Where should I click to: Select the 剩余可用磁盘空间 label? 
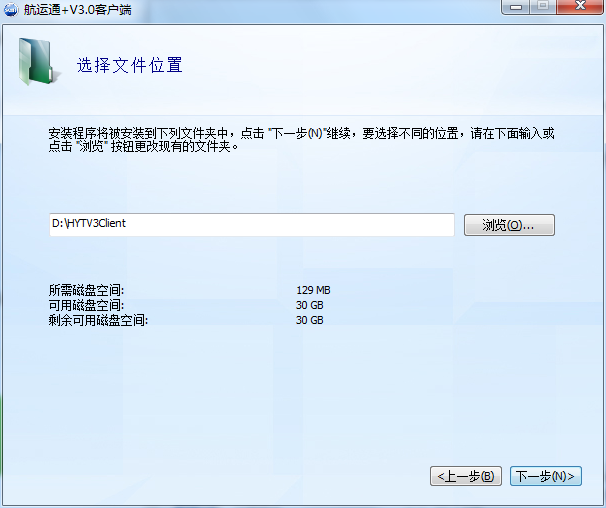[x=98, y=320]
